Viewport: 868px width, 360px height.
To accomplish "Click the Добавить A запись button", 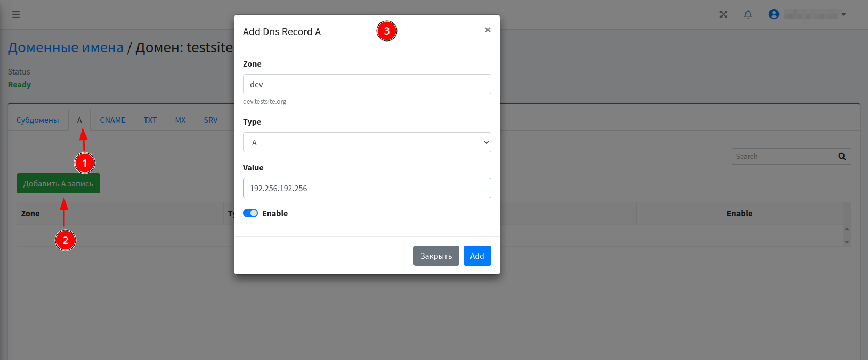I will click(x=58, y=184).
